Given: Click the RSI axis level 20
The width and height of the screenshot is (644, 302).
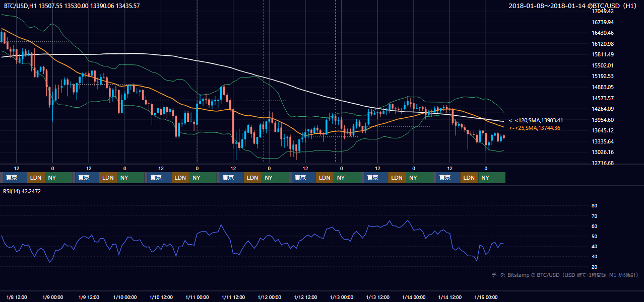Looking at the screenshot, I should [x=594, y=267].
